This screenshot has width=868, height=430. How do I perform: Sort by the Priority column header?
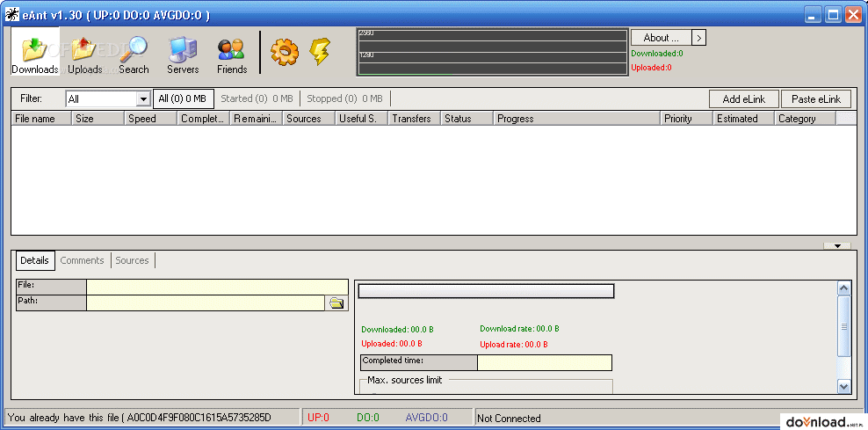coord(686,119)
